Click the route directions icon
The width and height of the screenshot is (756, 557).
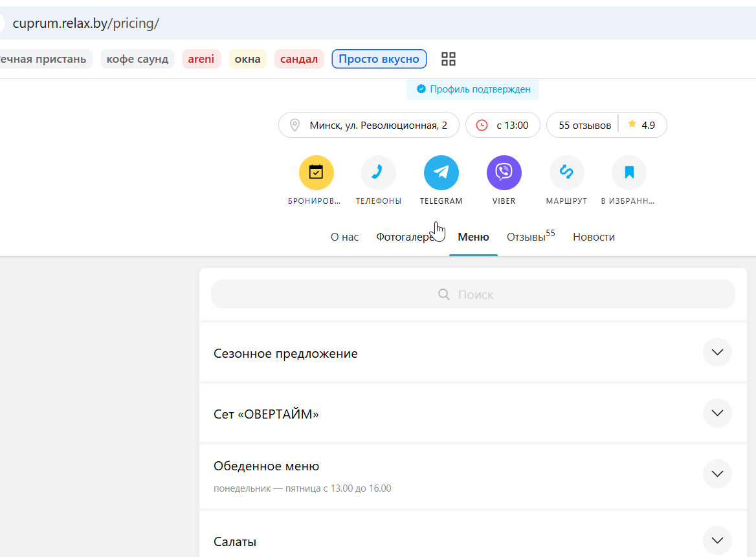(566, 173)
